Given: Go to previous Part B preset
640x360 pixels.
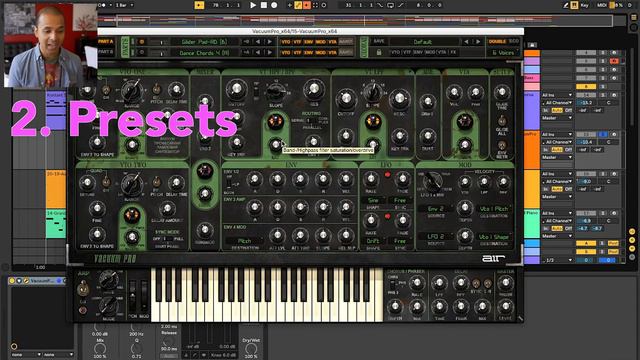Looking at the screenshot, I should 258,53.
